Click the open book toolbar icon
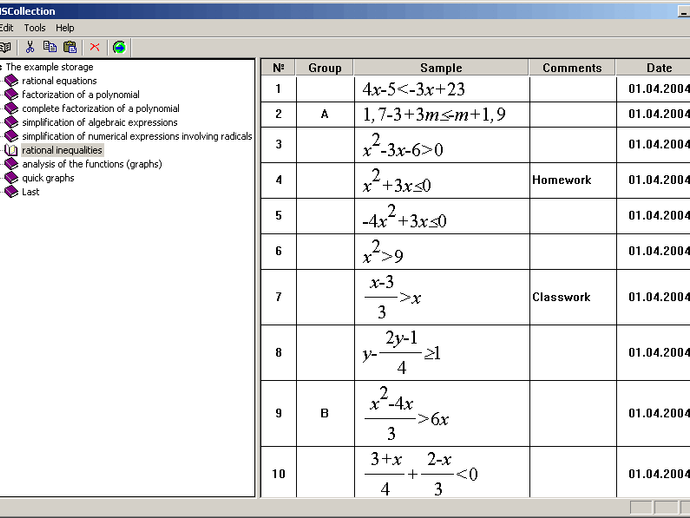Viewport: 690px width, 518px height. pos(5,47)
